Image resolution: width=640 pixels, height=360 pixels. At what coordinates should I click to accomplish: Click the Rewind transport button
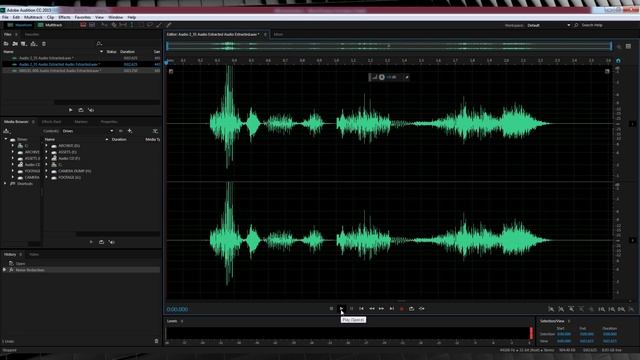click(x=371, y=309)
